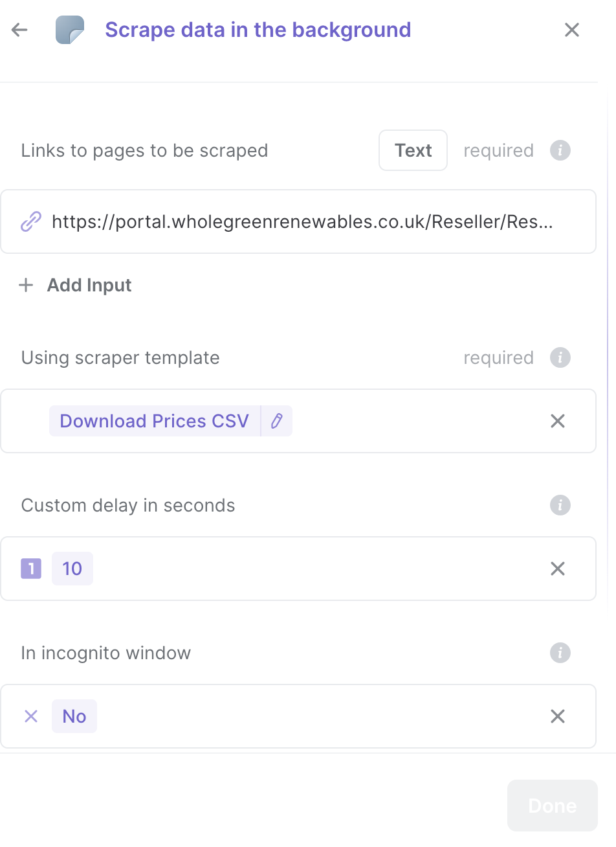Toggle the Text input type button
The height and width of the screenshot is (847, 616).
point(413,150)
